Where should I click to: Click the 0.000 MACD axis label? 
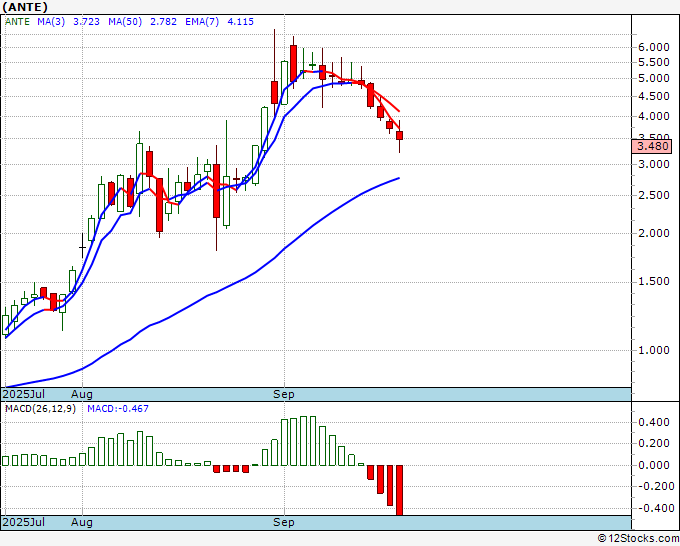tap(654, 465)
